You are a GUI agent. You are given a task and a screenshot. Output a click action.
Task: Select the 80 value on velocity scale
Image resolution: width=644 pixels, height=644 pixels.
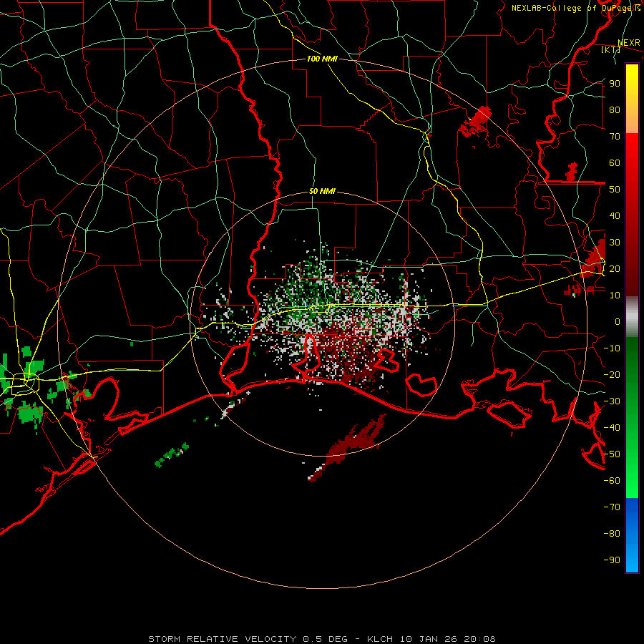615,109
